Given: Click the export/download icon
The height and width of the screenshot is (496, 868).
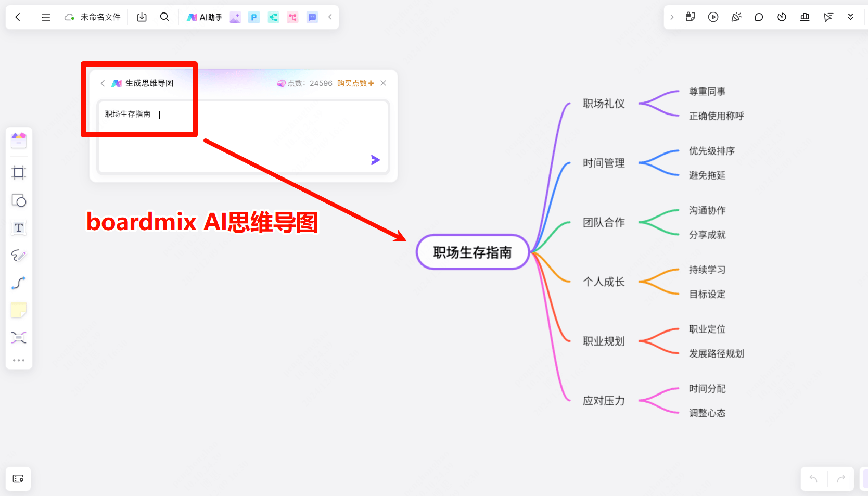Looking at the screenshot, I should pos(142,17).
